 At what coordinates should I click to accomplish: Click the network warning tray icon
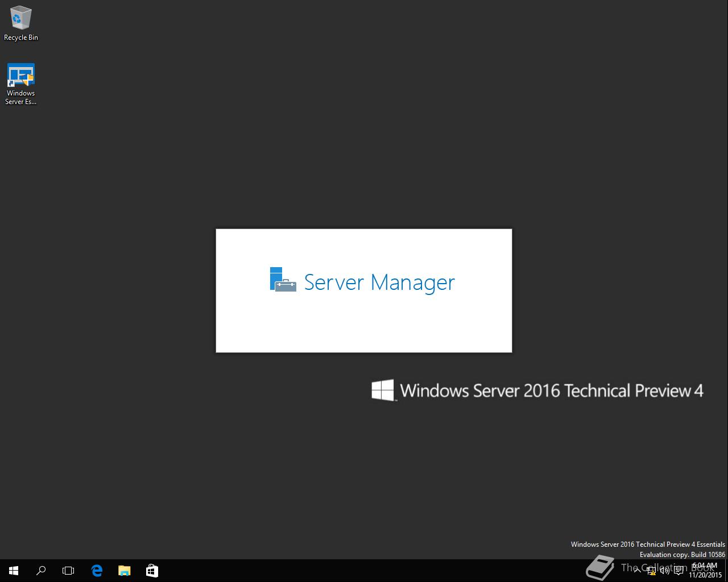[x=651, y=571]
